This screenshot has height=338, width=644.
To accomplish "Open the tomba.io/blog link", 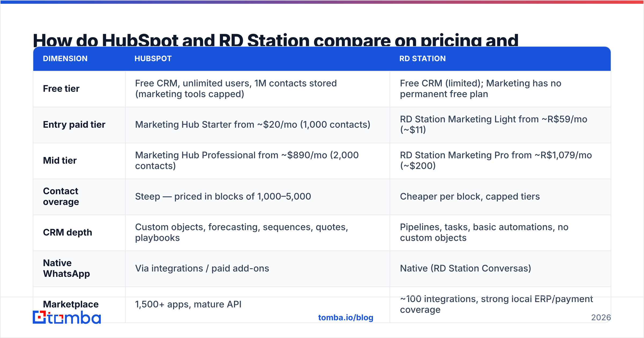I will 346,318.
